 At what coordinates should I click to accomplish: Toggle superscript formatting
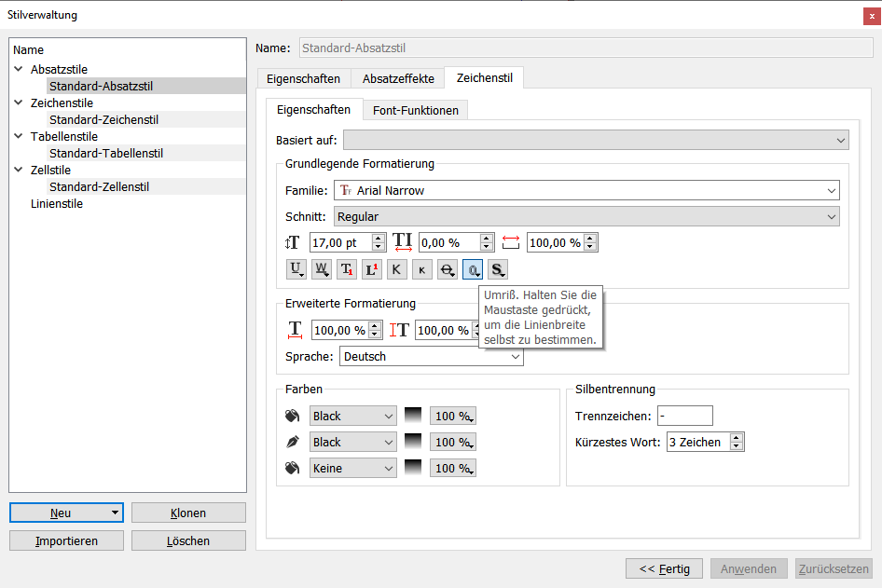click(x=372, y=269)
